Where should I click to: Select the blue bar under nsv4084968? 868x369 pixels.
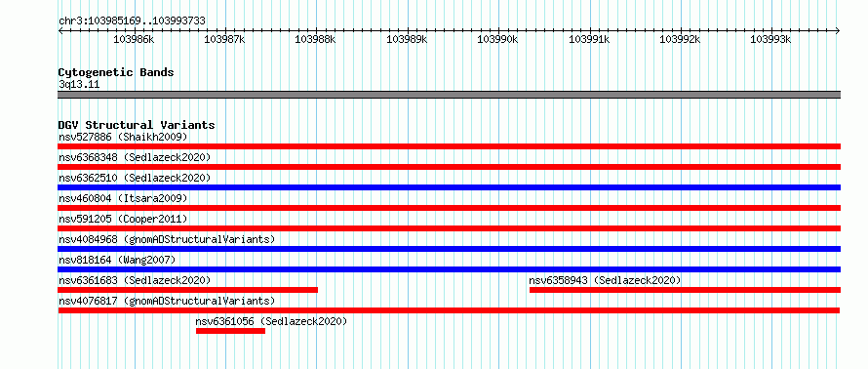tap(449, 249)
